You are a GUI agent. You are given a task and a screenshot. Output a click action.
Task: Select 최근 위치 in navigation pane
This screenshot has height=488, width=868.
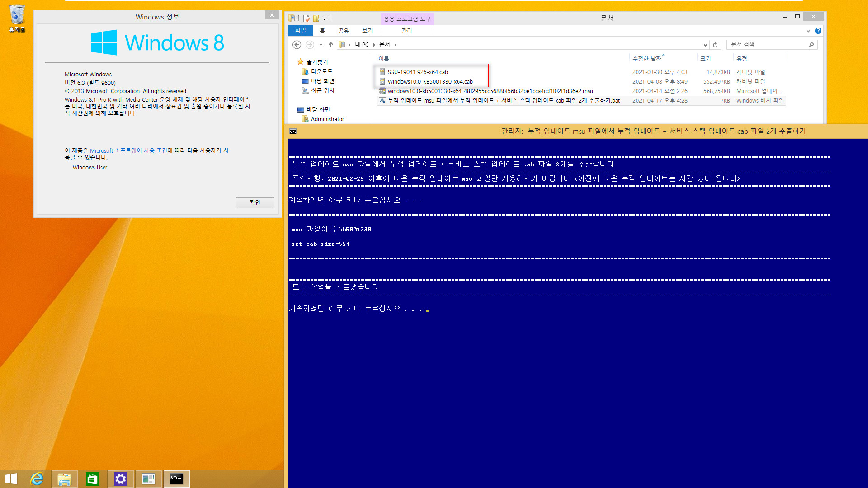point(322,90)
